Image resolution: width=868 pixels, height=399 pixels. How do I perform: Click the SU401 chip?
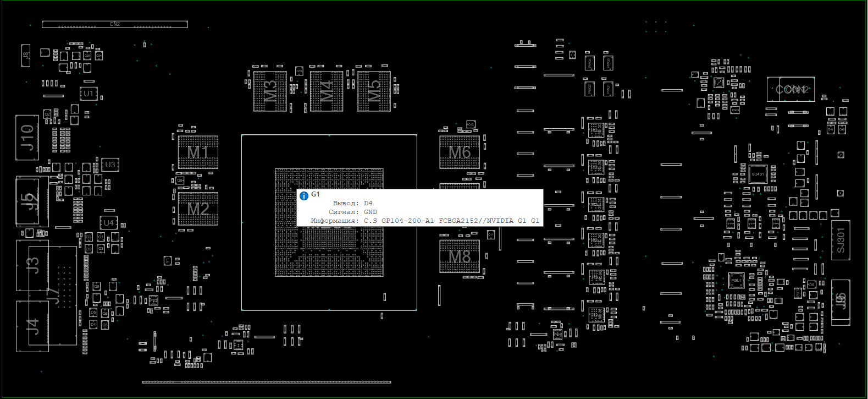tap(757, 174)
